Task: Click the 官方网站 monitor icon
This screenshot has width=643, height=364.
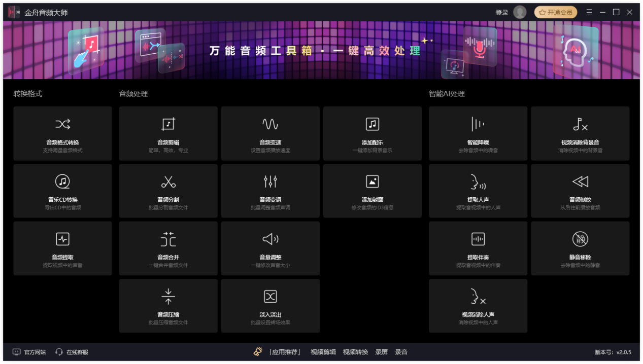Action: click(17, 352)
